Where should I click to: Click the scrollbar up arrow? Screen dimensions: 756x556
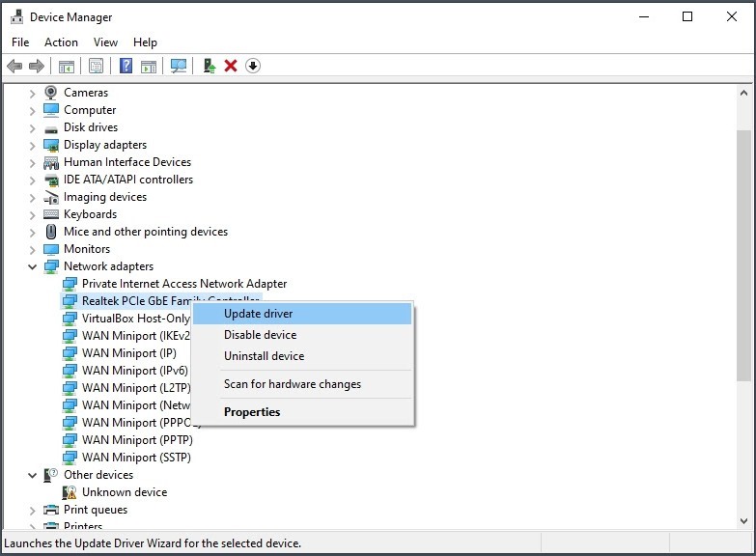coord(743,93)
